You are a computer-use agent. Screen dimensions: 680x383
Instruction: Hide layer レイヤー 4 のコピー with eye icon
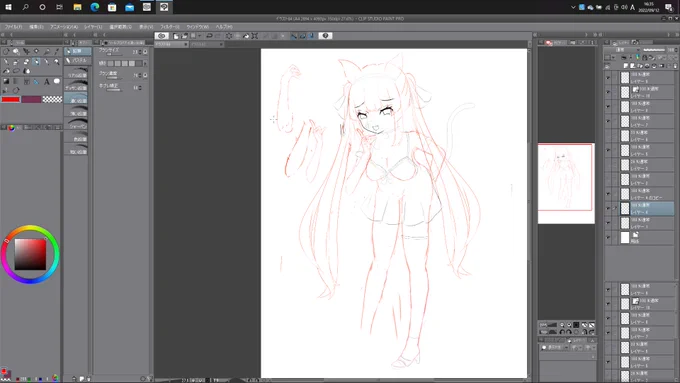pos(608,194)
